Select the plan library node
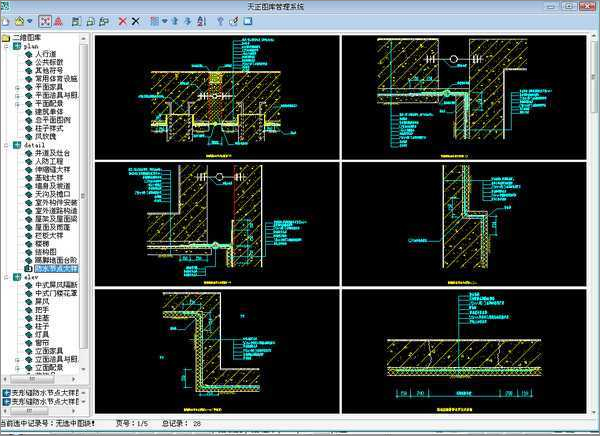Image resolution: width=600 pixels, height=436 pixels. tap(31, 46)
